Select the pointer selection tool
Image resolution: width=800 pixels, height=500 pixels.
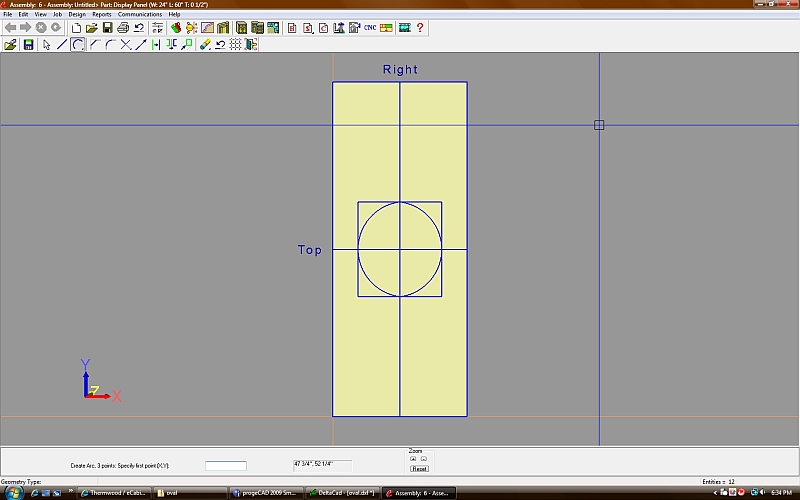click(x=46, y=44)
